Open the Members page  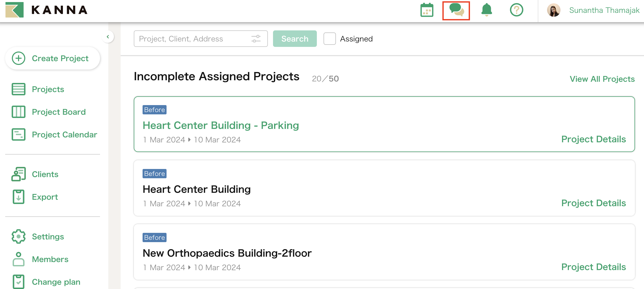50,259
